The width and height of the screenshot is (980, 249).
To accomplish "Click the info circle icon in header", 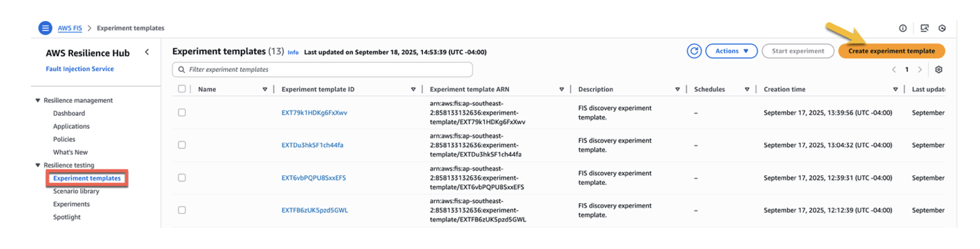I will point(902,28).
